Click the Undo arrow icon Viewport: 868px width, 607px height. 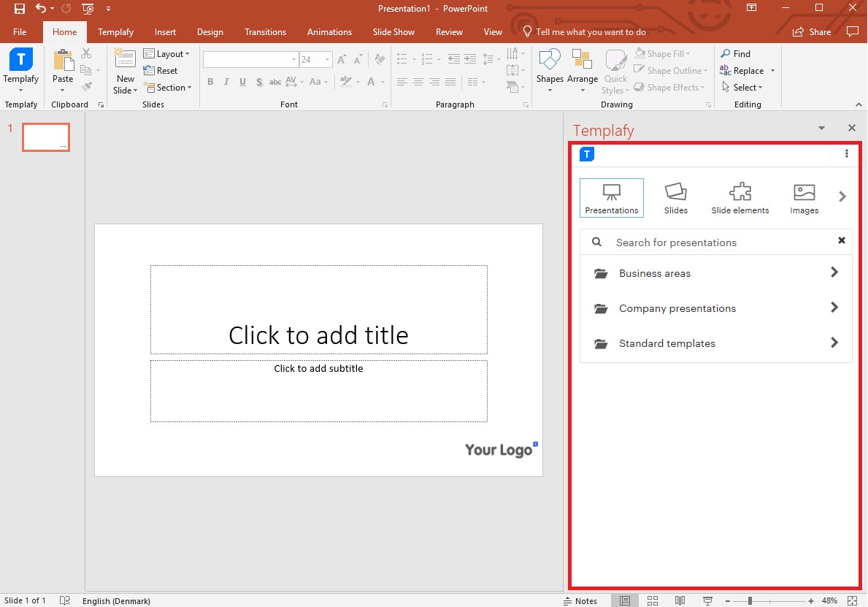pos(41,8)
